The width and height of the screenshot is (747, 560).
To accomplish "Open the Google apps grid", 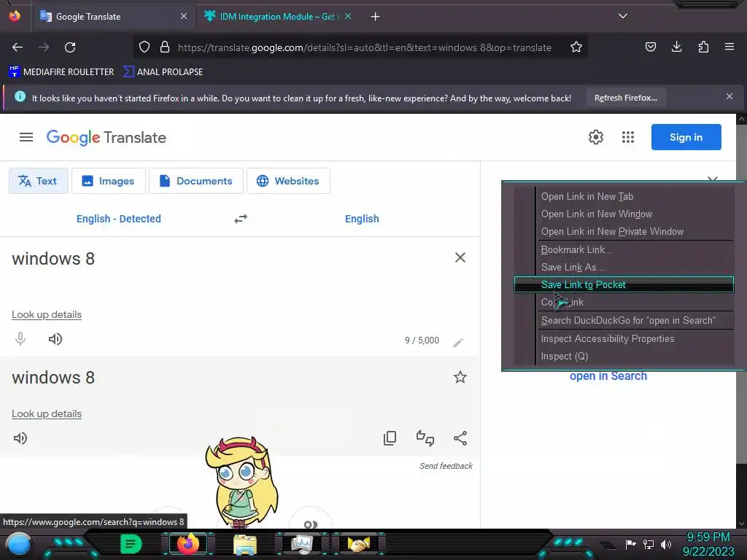I will pos(628,137).
